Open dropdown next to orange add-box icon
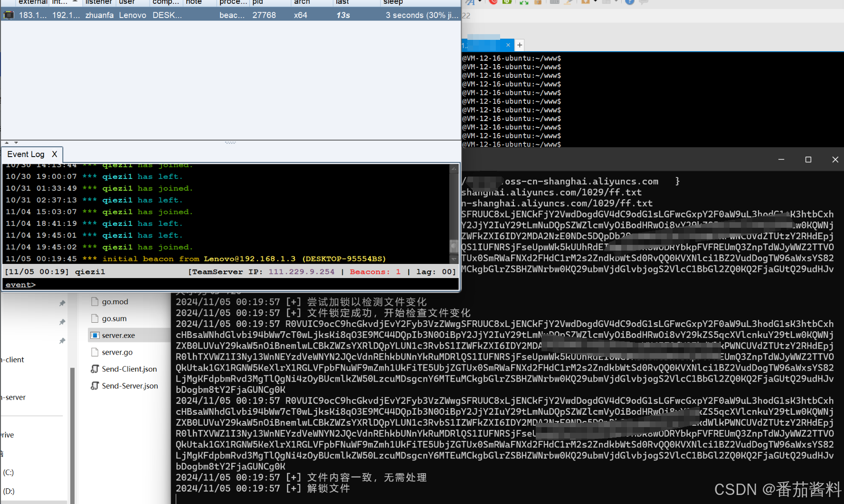 coord(595,1)
